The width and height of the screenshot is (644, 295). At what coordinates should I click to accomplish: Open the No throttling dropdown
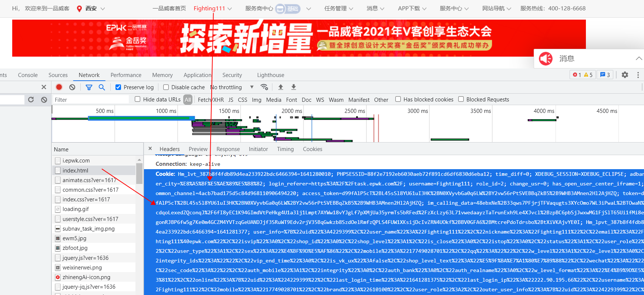coord(232,87)
